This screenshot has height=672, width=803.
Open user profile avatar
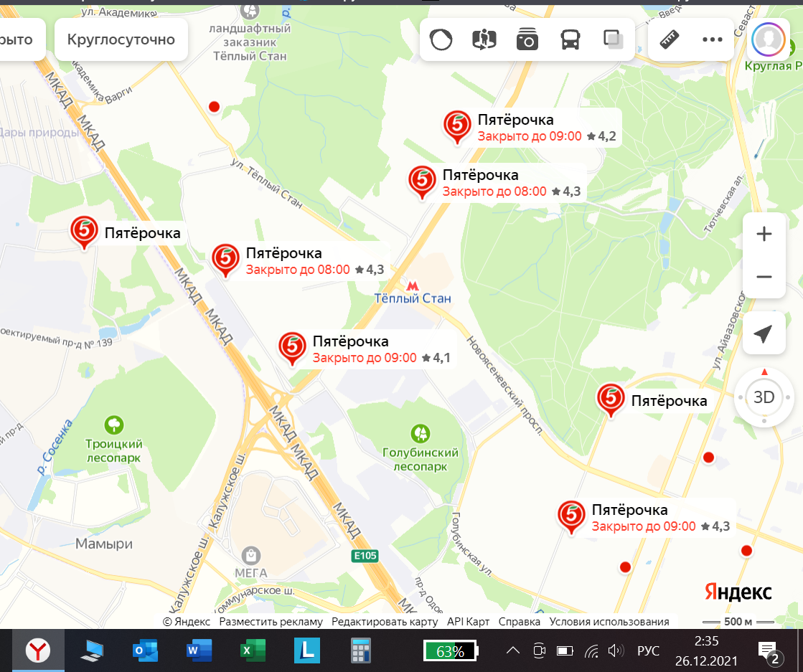(768, 39)
